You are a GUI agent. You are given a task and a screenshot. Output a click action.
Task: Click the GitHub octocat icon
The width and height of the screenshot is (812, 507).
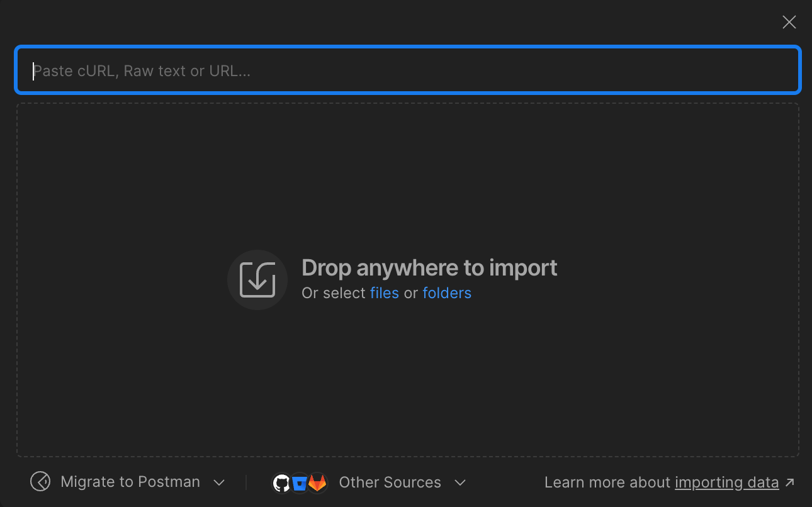[282, 482]
